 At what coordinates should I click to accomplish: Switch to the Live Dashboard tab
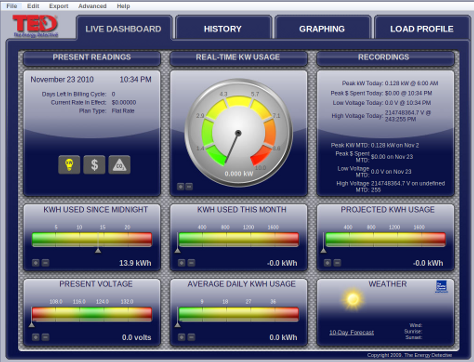tap(123, 29)
